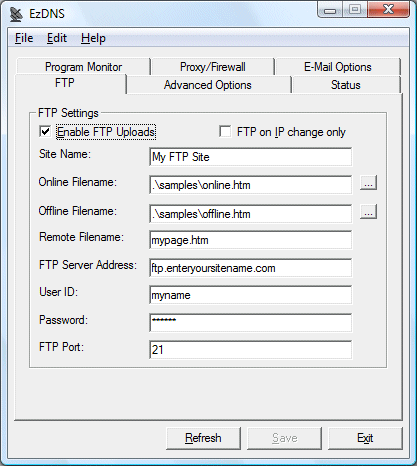View the Status tab
Screen dimensions: 417x466
coord(346,85)
